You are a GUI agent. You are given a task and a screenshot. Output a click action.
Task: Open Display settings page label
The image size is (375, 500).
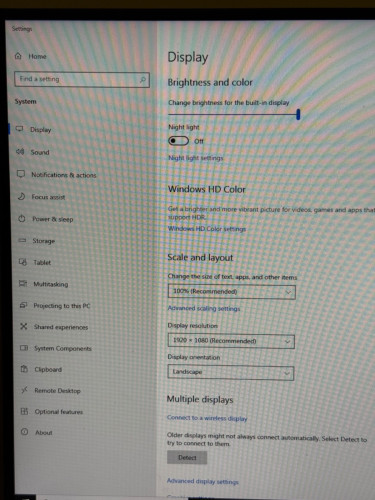(41, 130)
